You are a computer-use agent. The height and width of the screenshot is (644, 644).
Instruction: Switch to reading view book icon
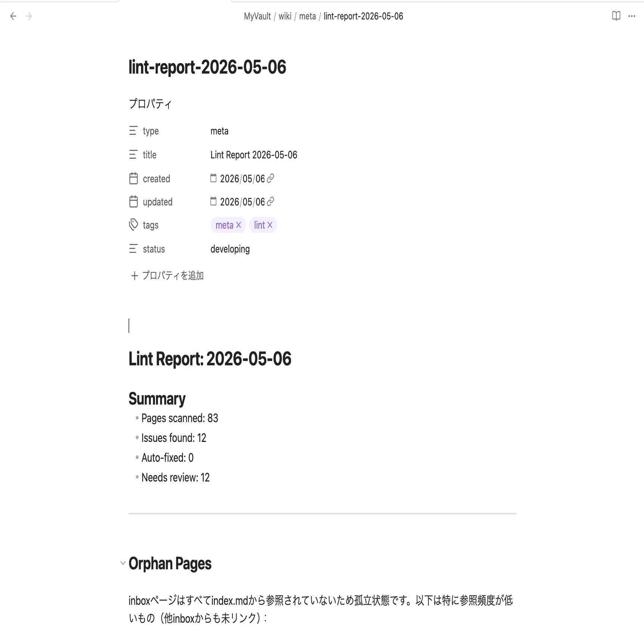tap(616, 16)
